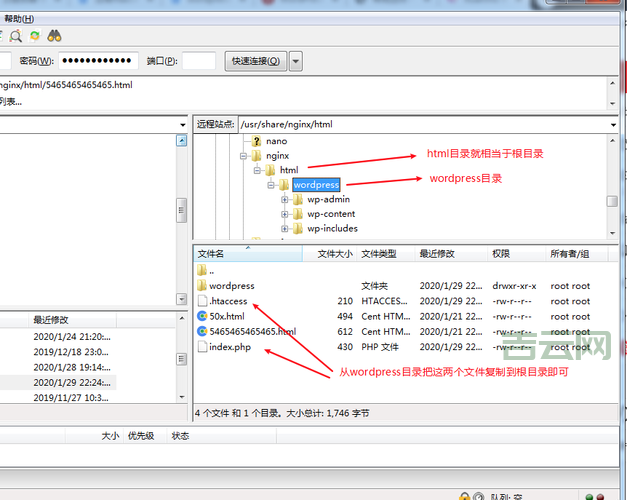Select the wp-admin folder in tree
This screenshot has width=627, height=500.
pos(328,199)
